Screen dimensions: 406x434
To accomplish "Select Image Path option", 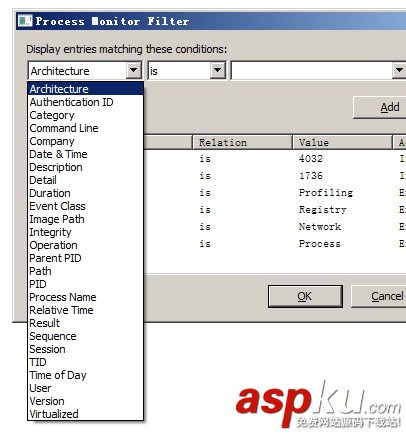I will pyautogui.click(x=85, y=219).
